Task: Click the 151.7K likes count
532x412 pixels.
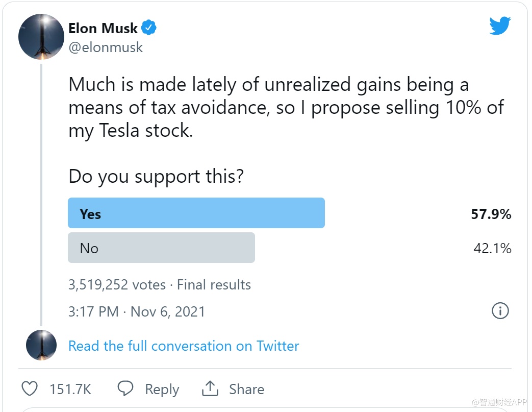Action: coord(70,390)
